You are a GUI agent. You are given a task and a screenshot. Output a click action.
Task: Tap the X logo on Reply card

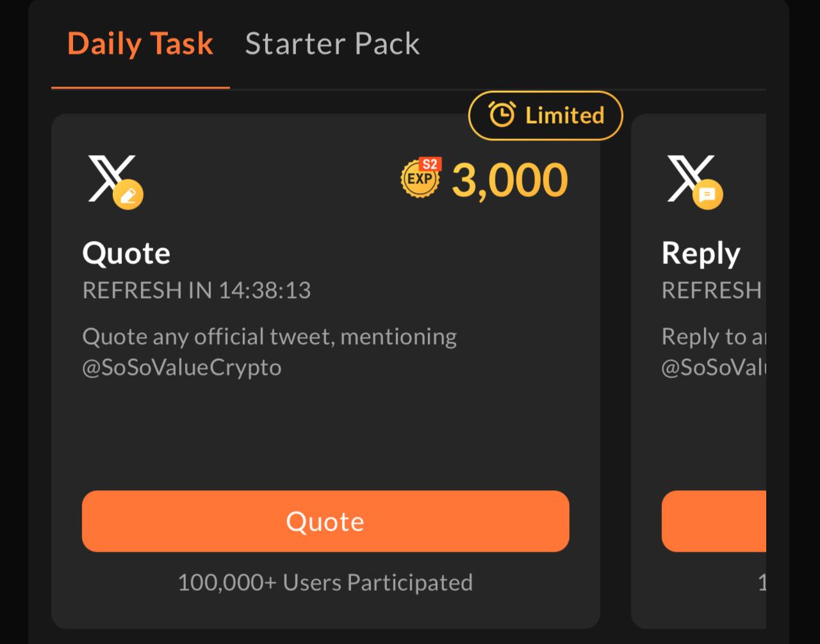[688, 177]
